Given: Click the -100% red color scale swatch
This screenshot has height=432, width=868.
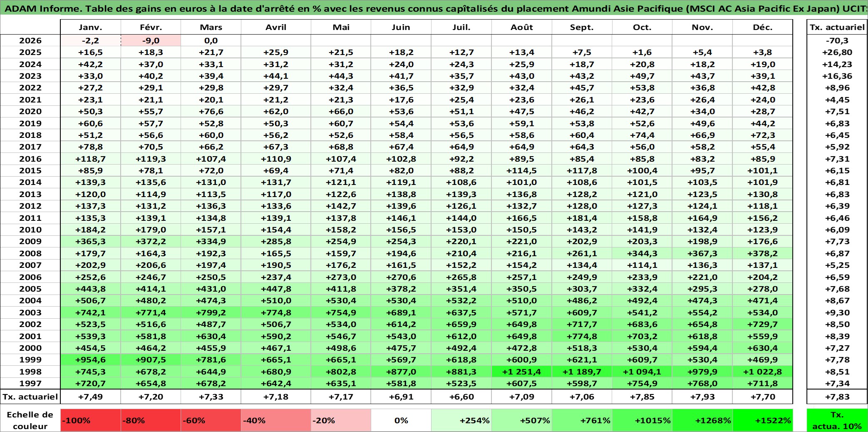Looking at the screenshot, I should 90,420.
